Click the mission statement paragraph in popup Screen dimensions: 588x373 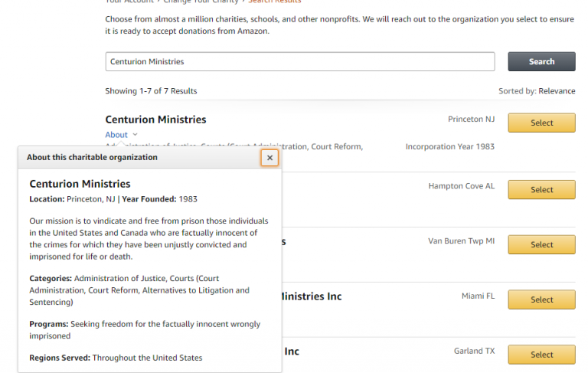click(149, 239)
